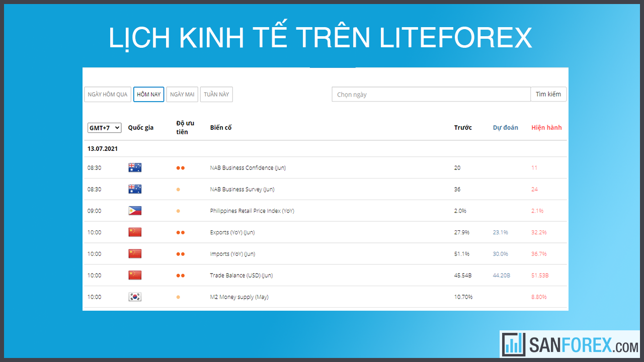Viewport: 644px width, 362px height.
Task: Click priority dots for Trade Balance (USD)
Action: (181, 276)
